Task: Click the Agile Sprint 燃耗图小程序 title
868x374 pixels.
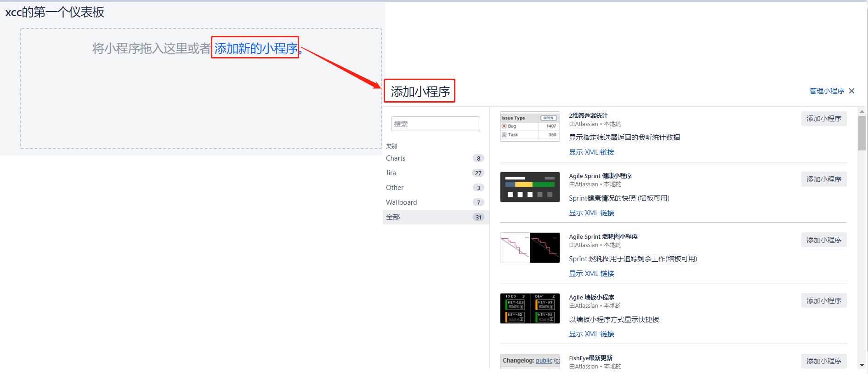Action: pyautogui.click(x=603, y=236)
